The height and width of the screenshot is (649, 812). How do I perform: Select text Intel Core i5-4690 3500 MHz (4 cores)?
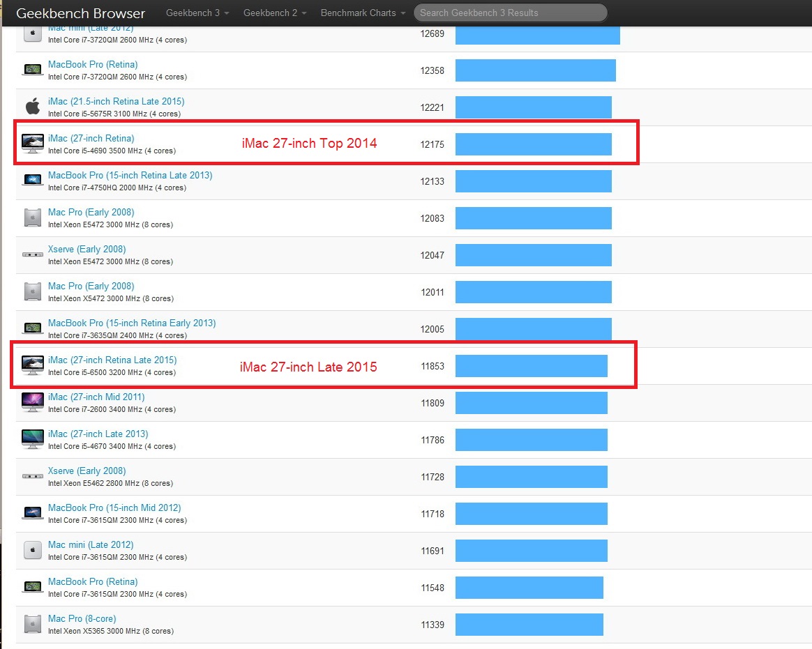tap(112, 151)
